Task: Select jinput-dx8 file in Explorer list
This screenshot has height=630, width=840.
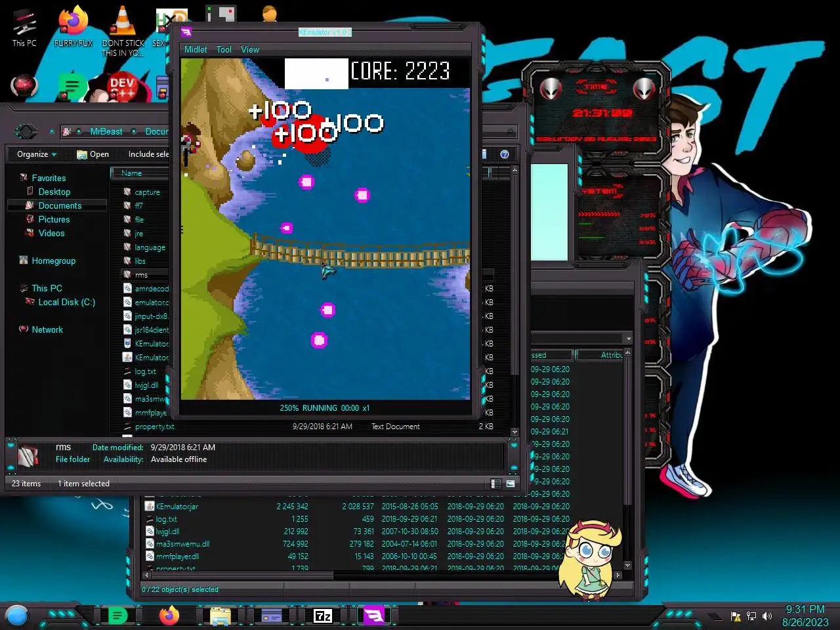Action: (x=152, y=316)
